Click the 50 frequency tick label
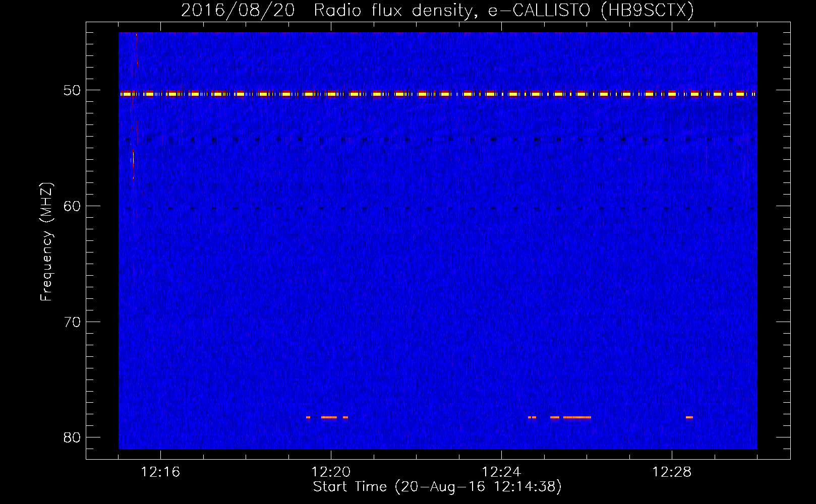The width and height of the screenshot is (816, 504). point(72,90)
